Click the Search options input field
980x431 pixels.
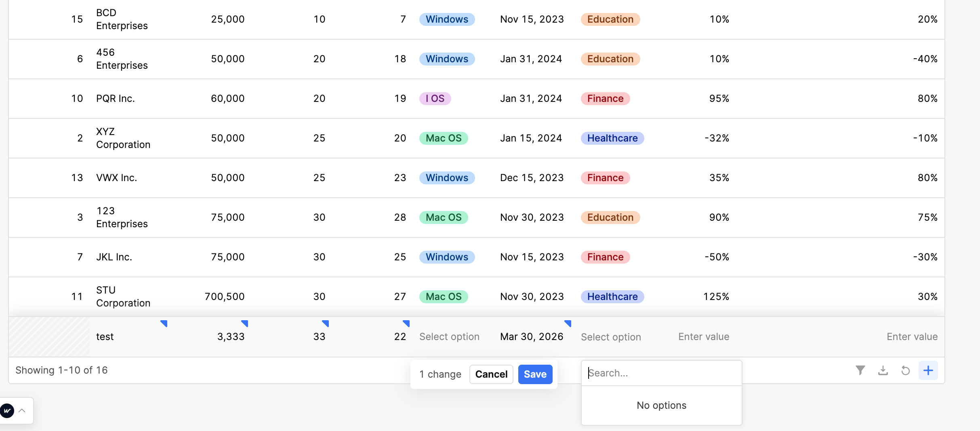pyautogui.click(x=661, y=373)
